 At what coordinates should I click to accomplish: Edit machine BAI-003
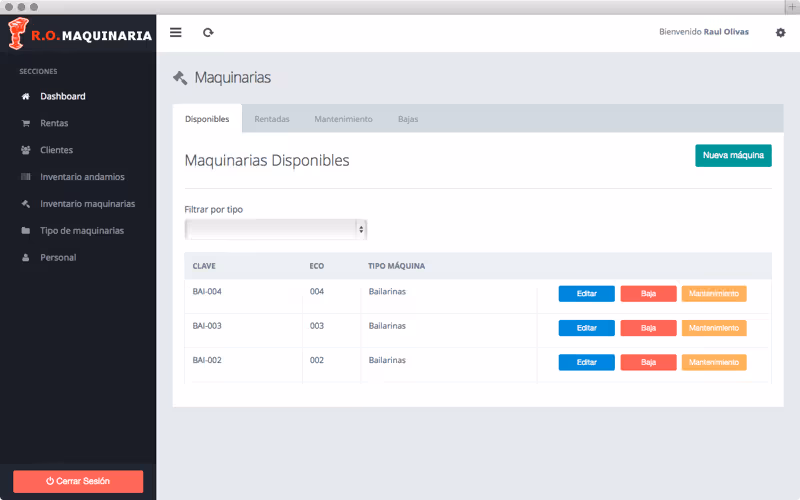coord(586,328)
